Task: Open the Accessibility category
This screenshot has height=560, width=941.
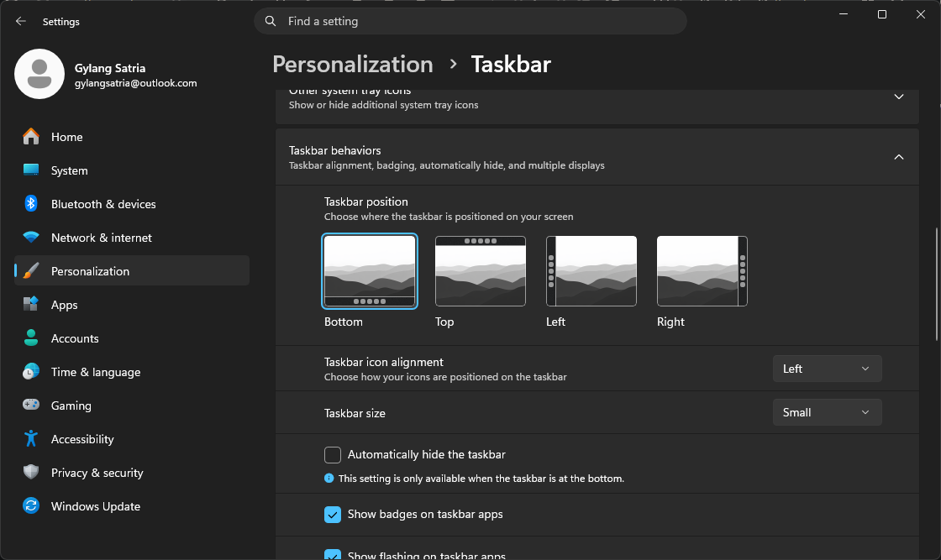Action: [132, 439]
